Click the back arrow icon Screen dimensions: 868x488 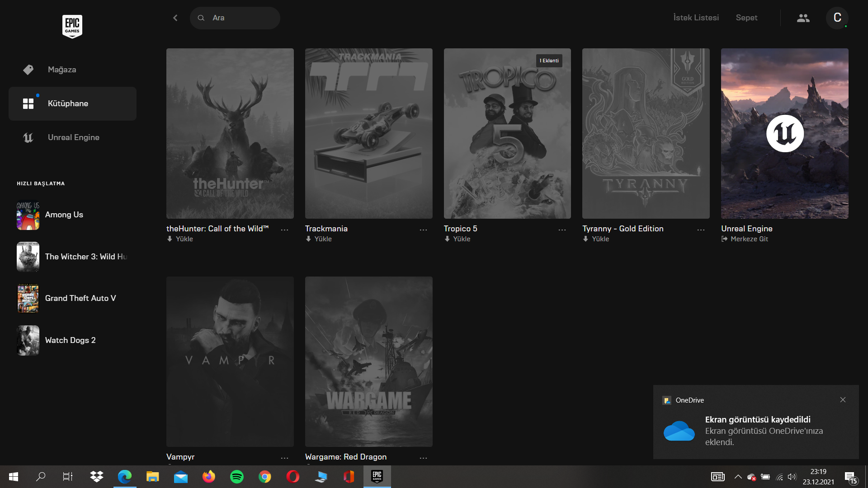pyautogui.click(x=175, y=18)
